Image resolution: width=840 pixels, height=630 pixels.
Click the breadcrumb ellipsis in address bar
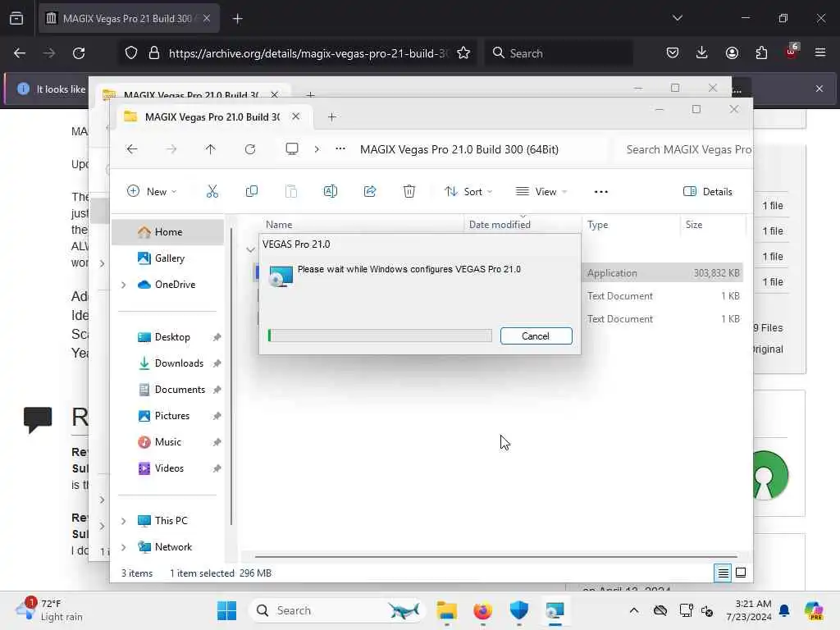coord(340,149)
